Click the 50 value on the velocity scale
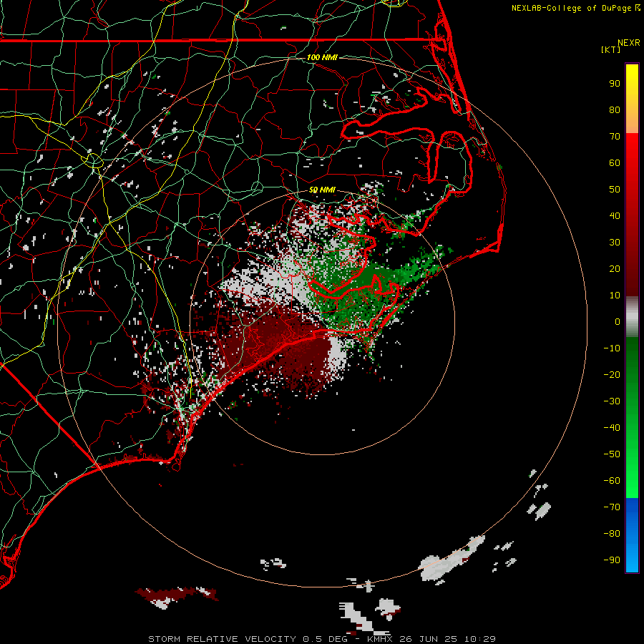644x644 pixels. (x=615, y=190)
